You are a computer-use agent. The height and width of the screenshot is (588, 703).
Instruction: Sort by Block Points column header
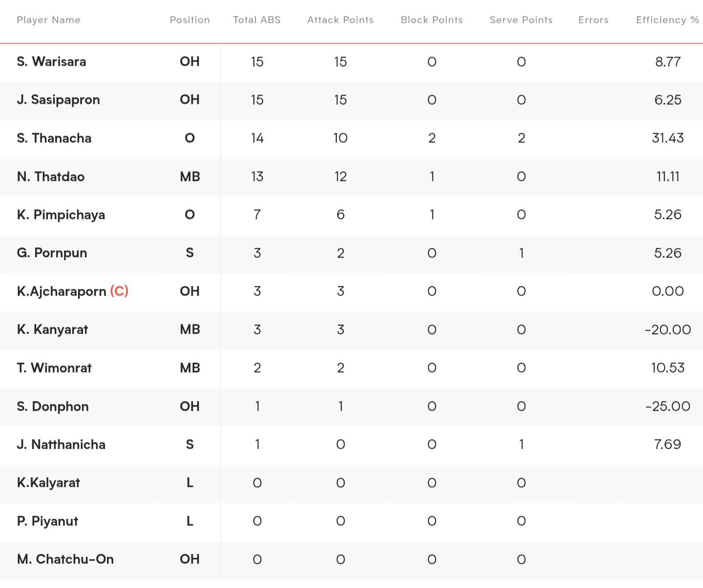coord(432,20)
